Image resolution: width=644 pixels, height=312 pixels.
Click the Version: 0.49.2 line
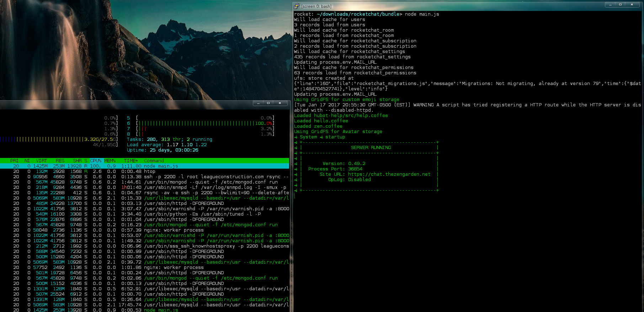(344, 164)
